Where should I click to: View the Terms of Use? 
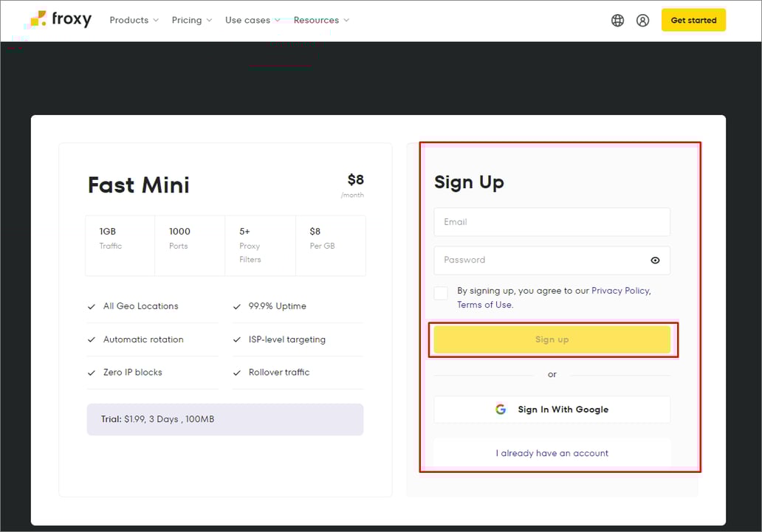484,304
